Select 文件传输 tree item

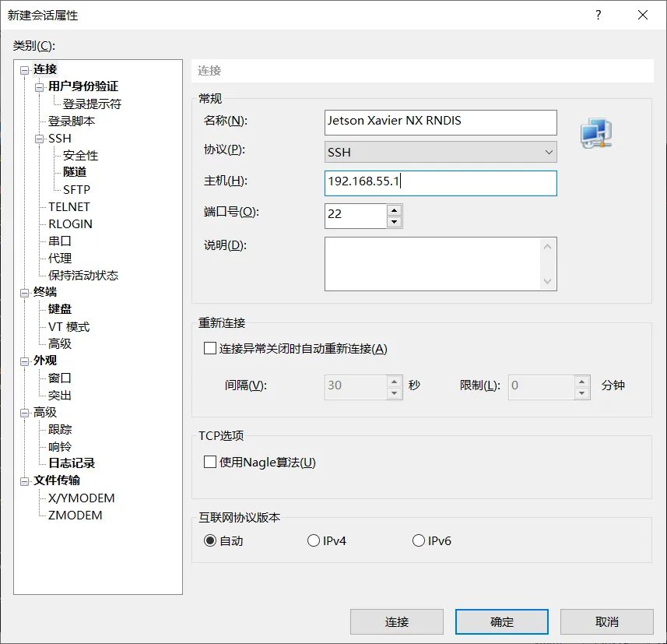57,480
